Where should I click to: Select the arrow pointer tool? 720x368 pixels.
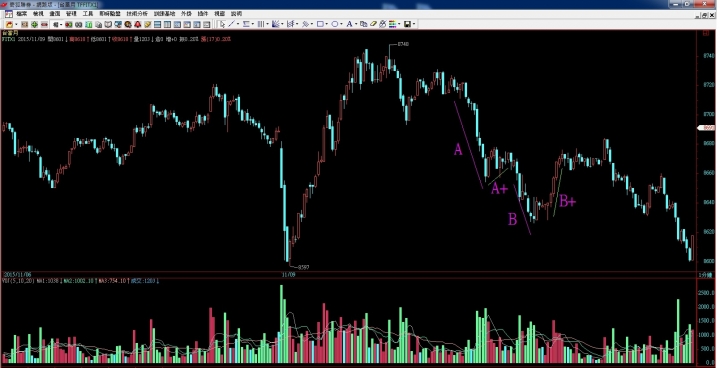pyautogui.click(x=222, y=24)
